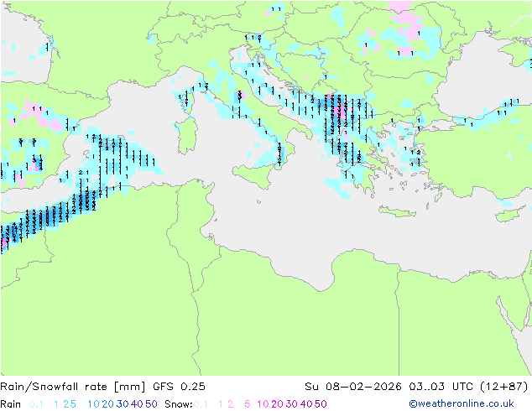Screen dimensions: 532x411
Task: Select the Rain legend value 0.1
Action: click(x=36, y=404)
